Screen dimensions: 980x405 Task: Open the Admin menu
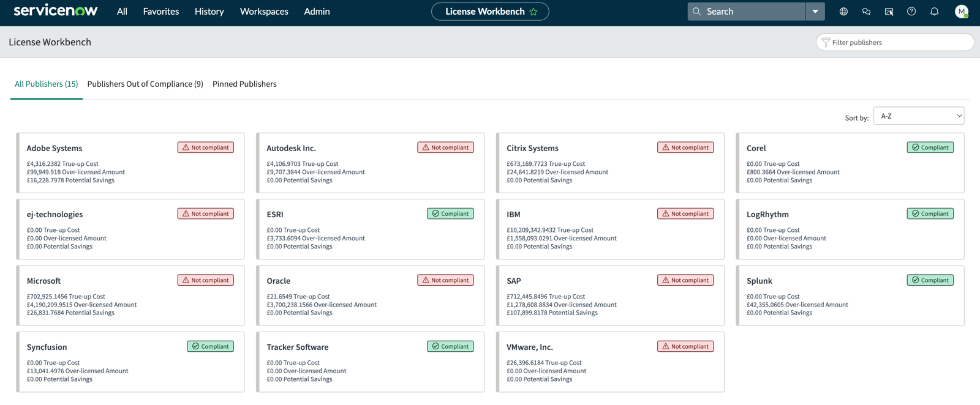tap(317, 12)
